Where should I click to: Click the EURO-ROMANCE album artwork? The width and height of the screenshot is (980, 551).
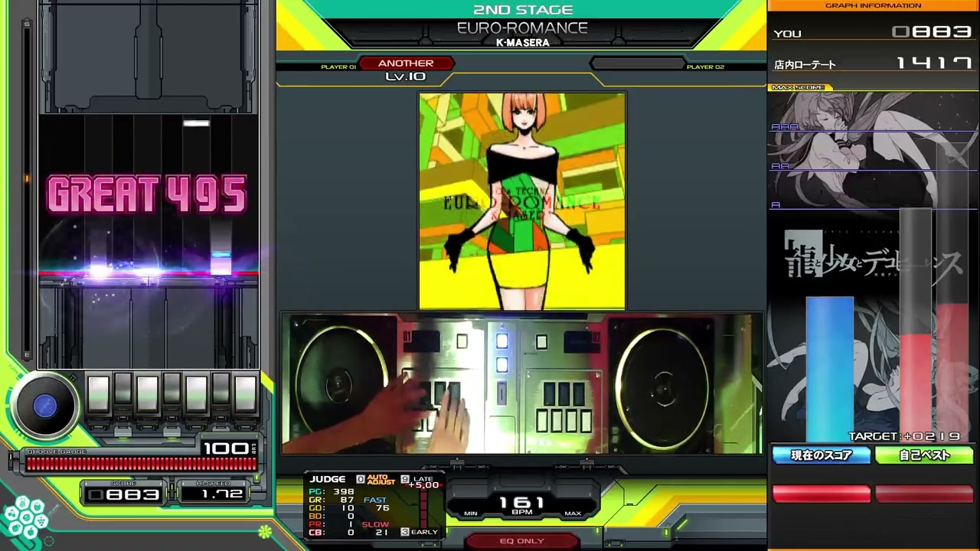tap(522, 201)
